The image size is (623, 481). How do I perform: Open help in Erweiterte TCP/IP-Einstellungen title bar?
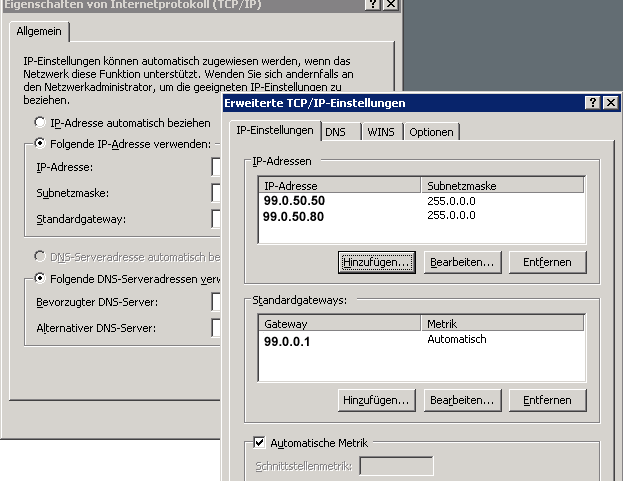pyautogui.click(x=592, y=103)
